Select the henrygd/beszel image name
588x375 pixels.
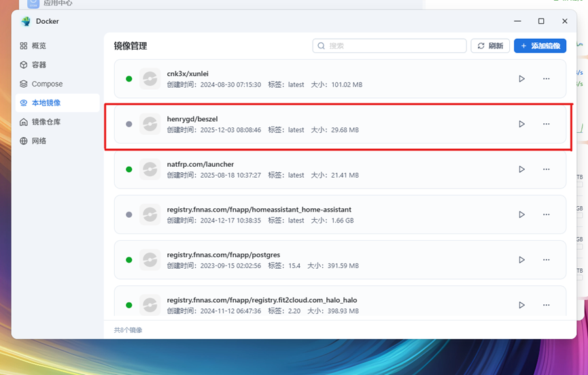coord(192,119)
